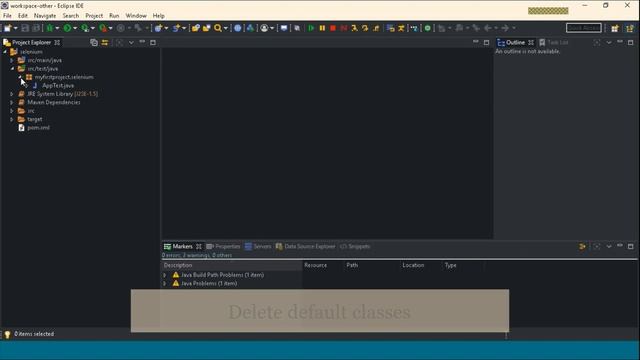Toggle Link with Editor in Project Explorer
The width and height of the screenshot is (640, 360).
click(x=105, y=42)
